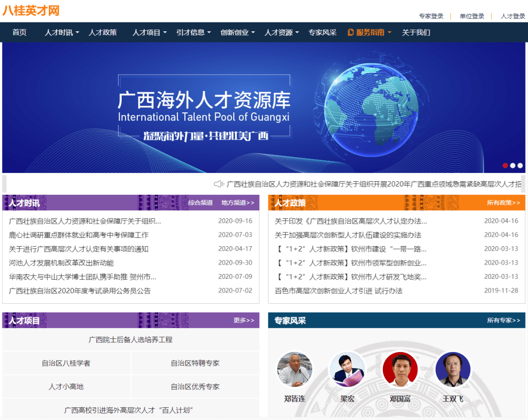Click the scrolling announcement about 2020年广西重点领域
This screenshot has width=528, height=420.
(374, 184)
